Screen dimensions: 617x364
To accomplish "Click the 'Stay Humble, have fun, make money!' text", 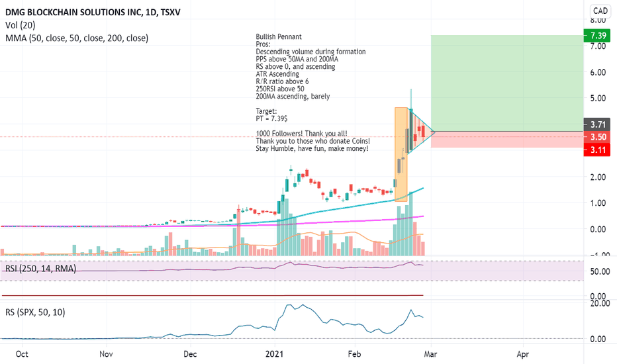I will pyautogui.click(x=312, y=148).
